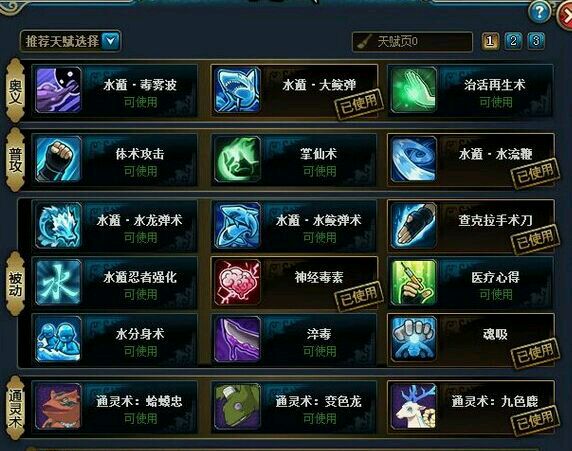This screenshot has height=451, width=572.
Task: Select the 水遁·毒雾波 skill icon
Action: click(58, 90)
